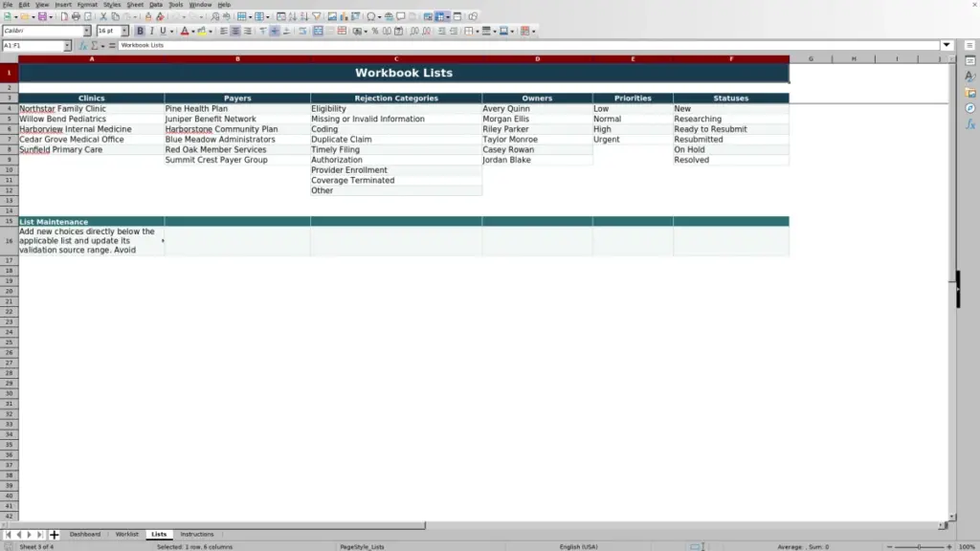Click the Formula equals sign icon

coord(112,46)
